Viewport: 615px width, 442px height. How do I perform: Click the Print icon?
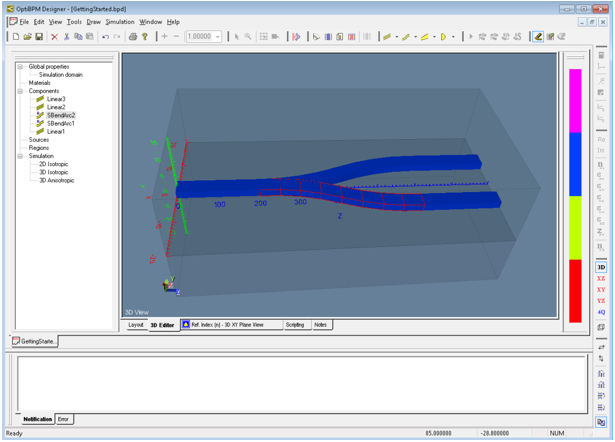[x=133, y=37]
